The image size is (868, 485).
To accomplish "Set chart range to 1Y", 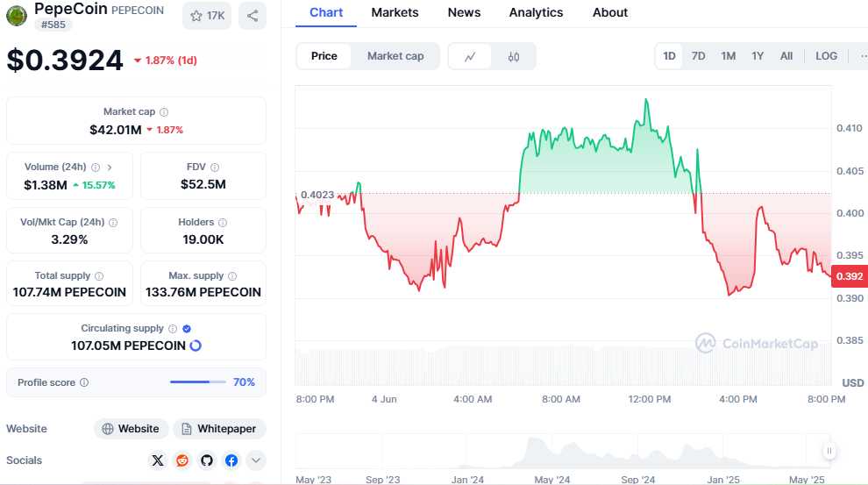I will [758, 56].
